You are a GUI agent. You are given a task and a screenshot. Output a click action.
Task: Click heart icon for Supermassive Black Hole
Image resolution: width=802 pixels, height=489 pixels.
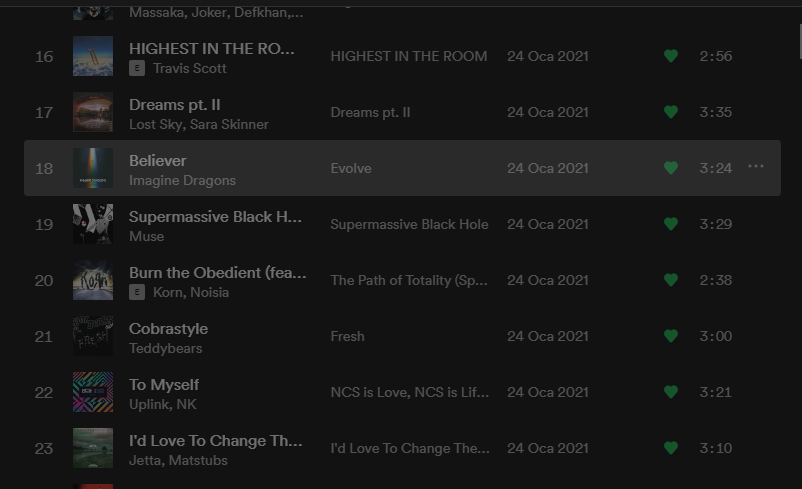tap(671, 224)
